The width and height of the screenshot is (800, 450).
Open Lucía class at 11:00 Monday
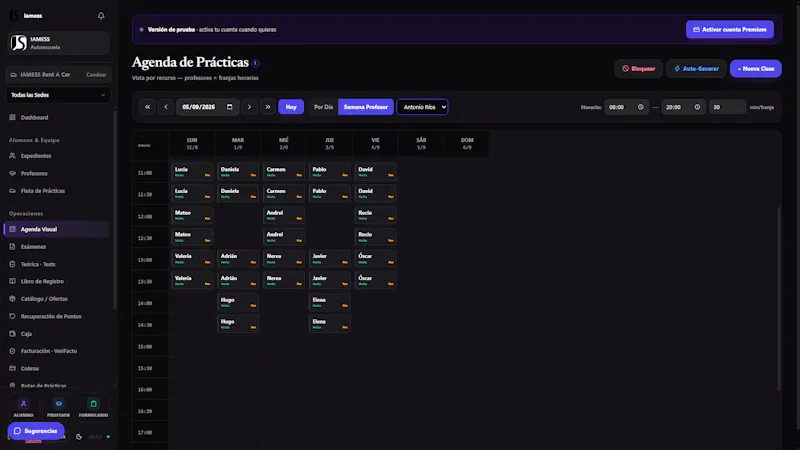click(x=192, y=171)
